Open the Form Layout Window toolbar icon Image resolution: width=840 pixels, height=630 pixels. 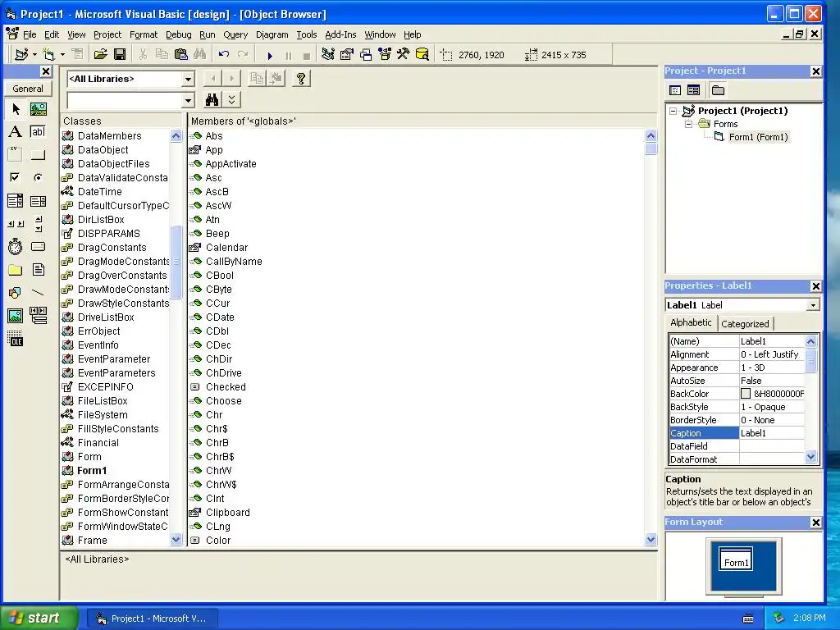click(x=366, y=55)
